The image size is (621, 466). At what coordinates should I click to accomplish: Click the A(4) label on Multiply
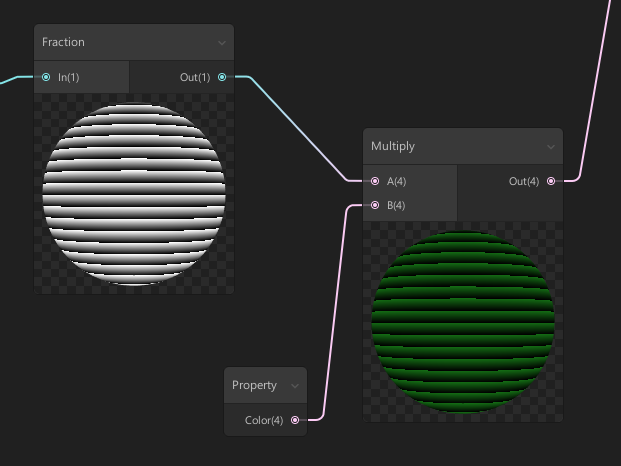(396, 181)
